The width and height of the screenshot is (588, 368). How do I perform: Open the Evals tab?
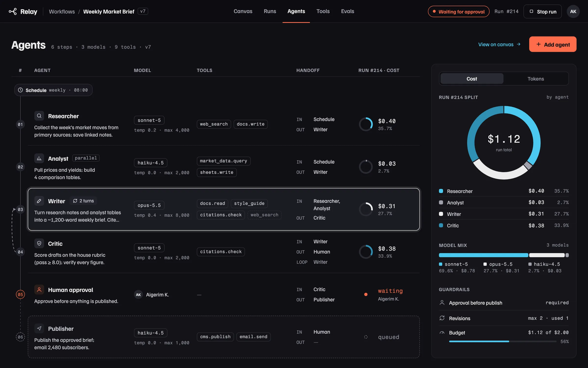347,11
